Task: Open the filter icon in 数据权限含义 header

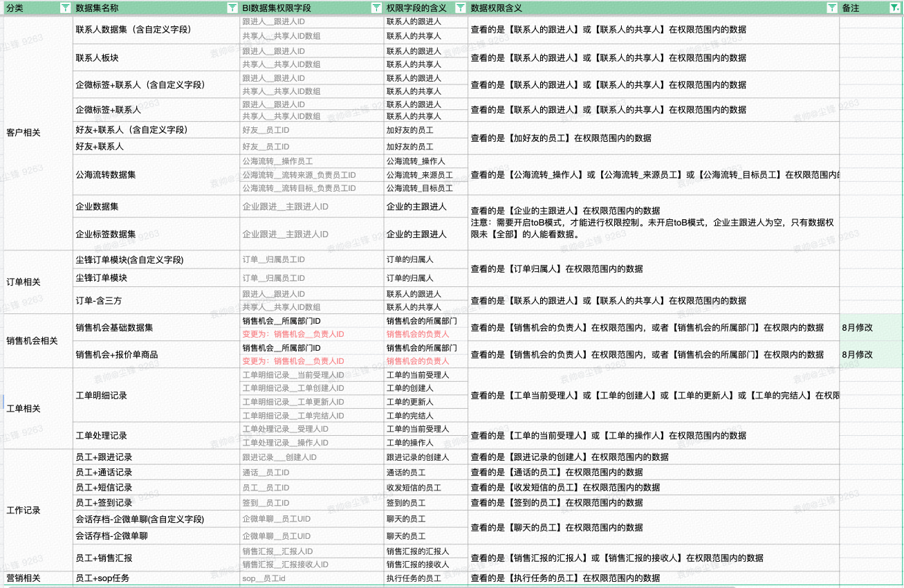Action: click(832, 8)
